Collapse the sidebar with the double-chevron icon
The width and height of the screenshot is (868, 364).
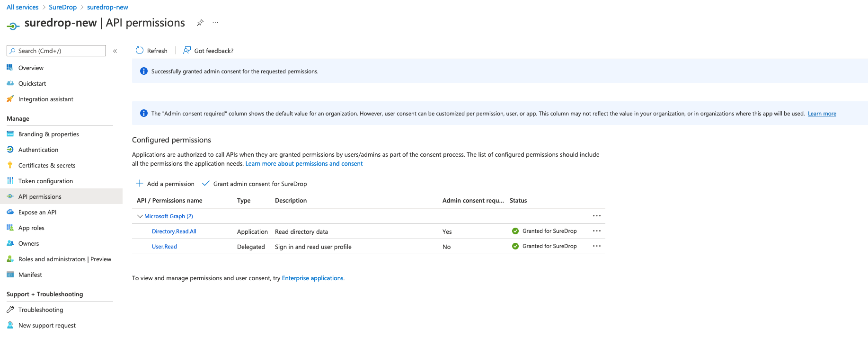tap(115, 51)
